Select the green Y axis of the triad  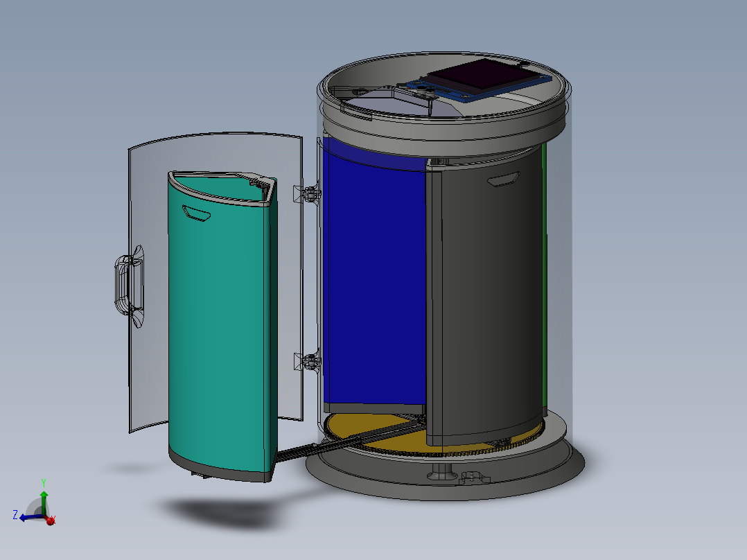(x=44, y=502)
